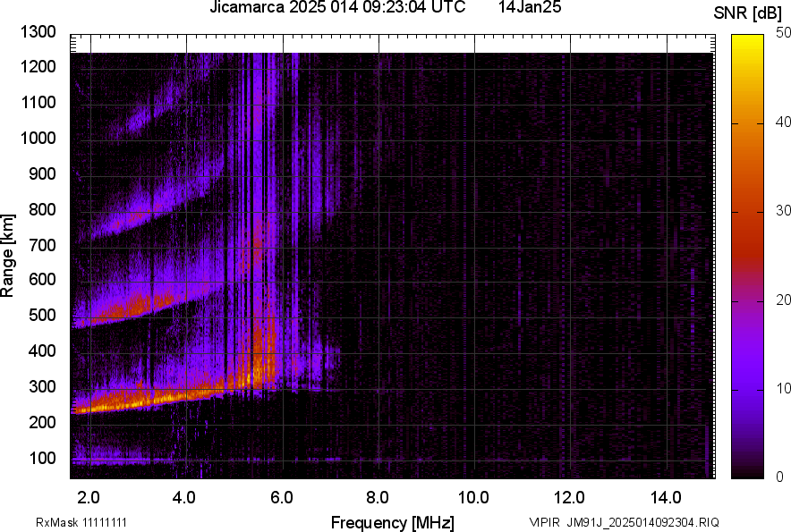The height and width of the screenshot is (532, 791).
Task: Click the range tick label '800'
Action: pos(42,209)
